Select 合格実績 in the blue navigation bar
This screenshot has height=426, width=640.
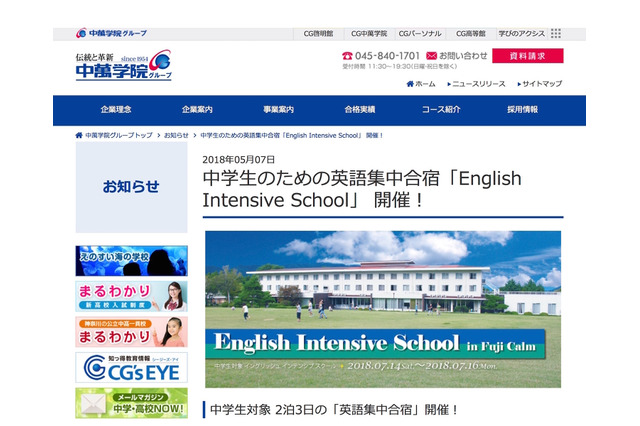[x=360, y=109]
